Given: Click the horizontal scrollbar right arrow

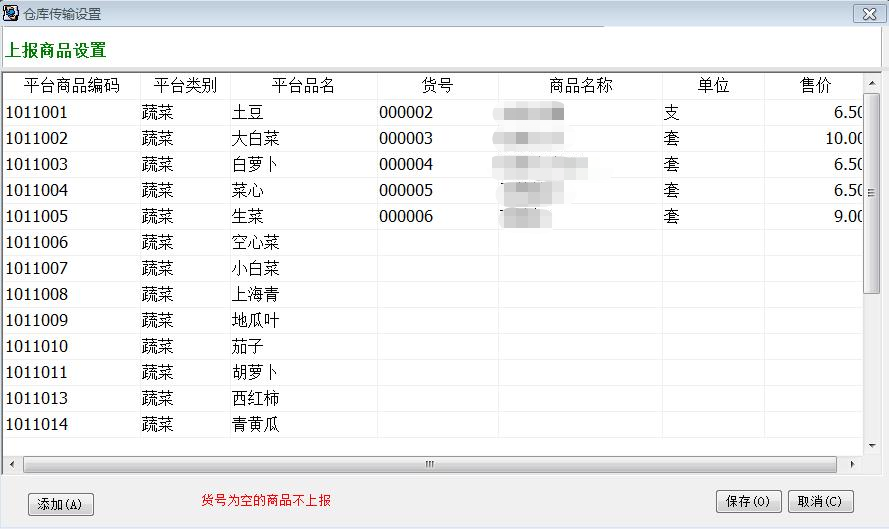Looking at the screenshot, I should point(852,465).
